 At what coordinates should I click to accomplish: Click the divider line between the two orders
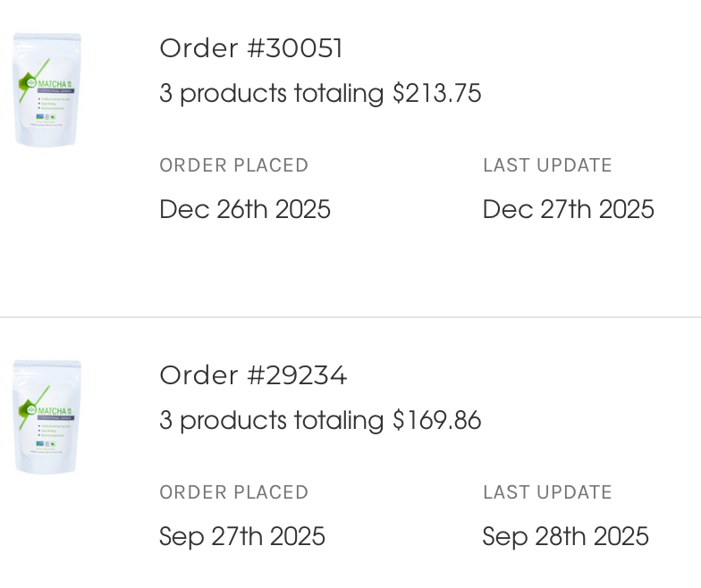[350, 317]
